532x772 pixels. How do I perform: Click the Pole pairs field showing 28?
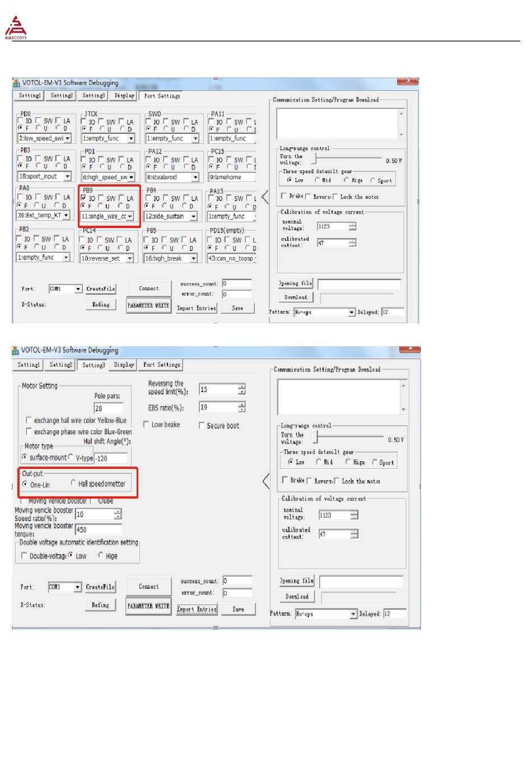(108, 408)
